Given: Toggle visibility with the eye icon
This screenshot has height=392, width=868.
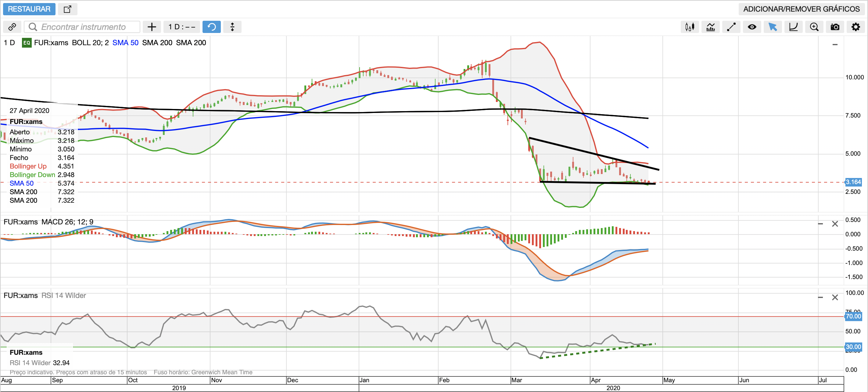Looking at the screenshot, I should [752, 27].
